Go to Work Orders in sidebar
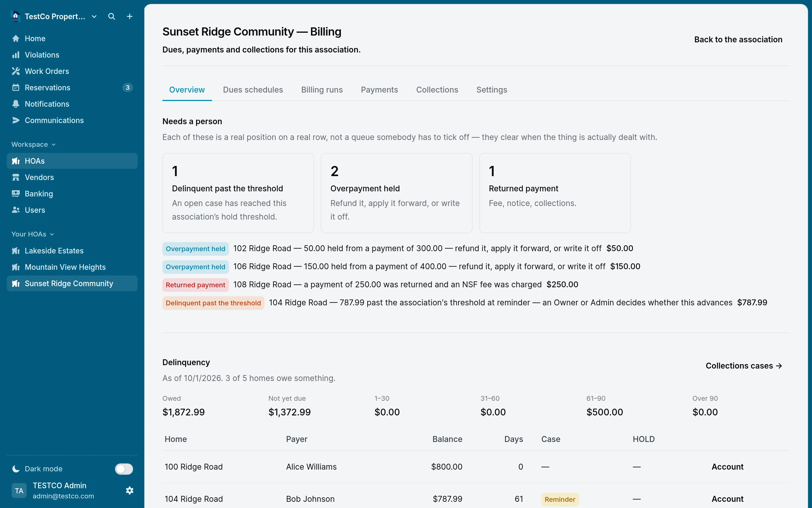Viewport: 812px width, 508px height. click(x=72, y=71)
